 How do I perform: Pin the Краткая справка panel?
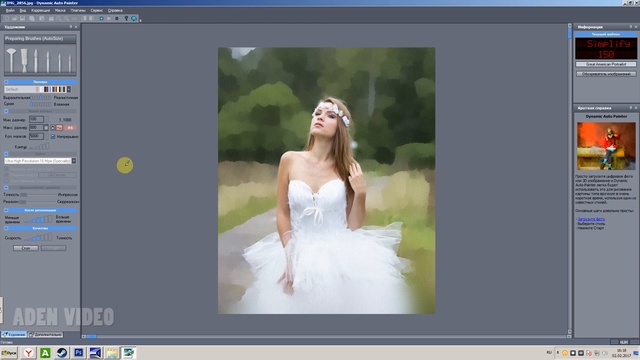[x=631, y=108]
